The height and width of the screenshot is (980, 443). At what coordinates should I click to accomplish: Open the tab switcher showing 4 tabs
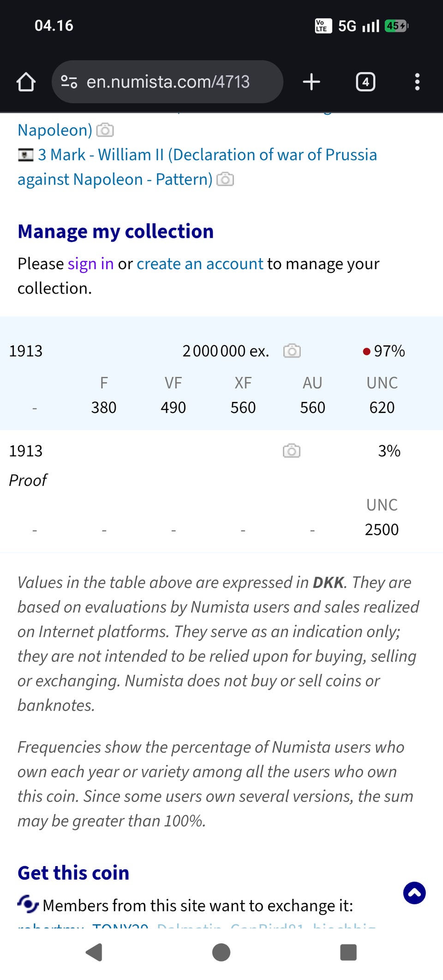(365, 82)
